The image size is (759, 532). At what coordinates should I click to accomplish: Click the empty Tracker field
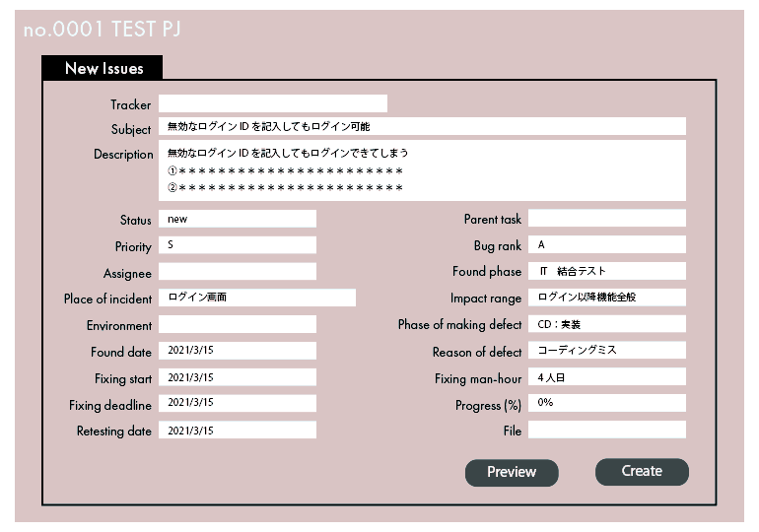[273, 103]
